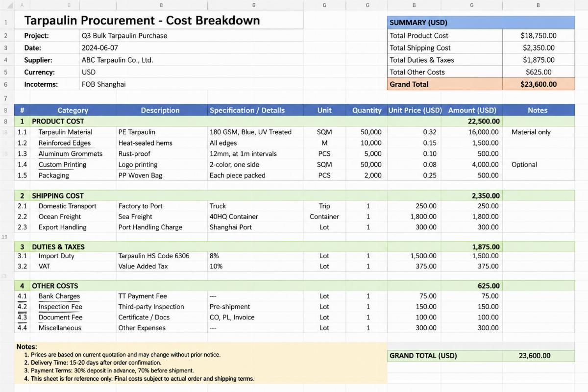Click the green 'GRAND TOTAL (USD)' bottom cell
588x392 pixels.
445,356
